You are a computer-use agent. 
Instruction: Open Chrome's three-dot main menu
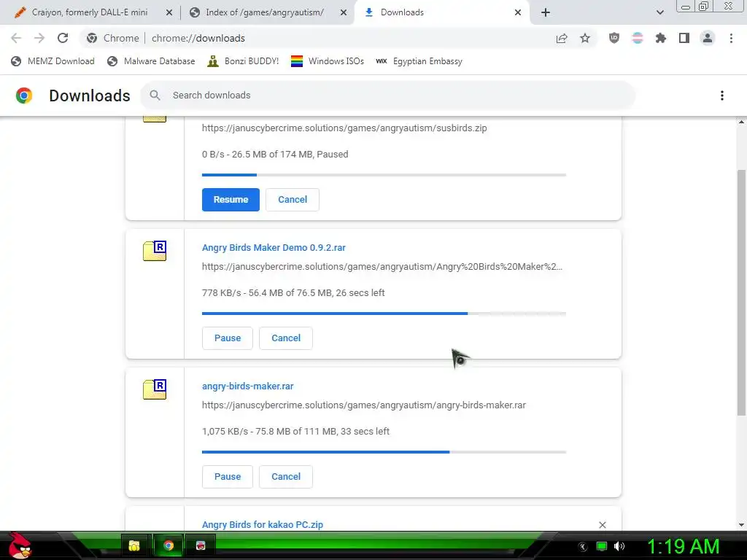[731, 38]
